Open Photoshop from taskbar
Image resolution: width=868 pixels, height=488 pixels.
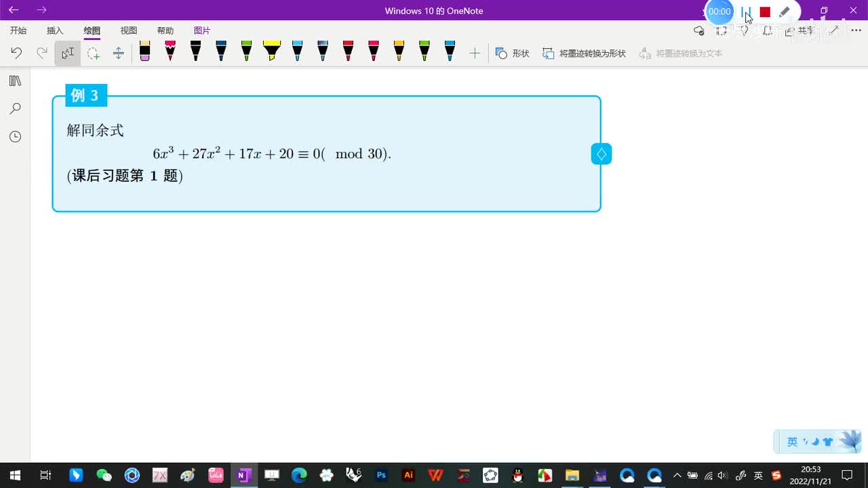[x=381, y=475]
